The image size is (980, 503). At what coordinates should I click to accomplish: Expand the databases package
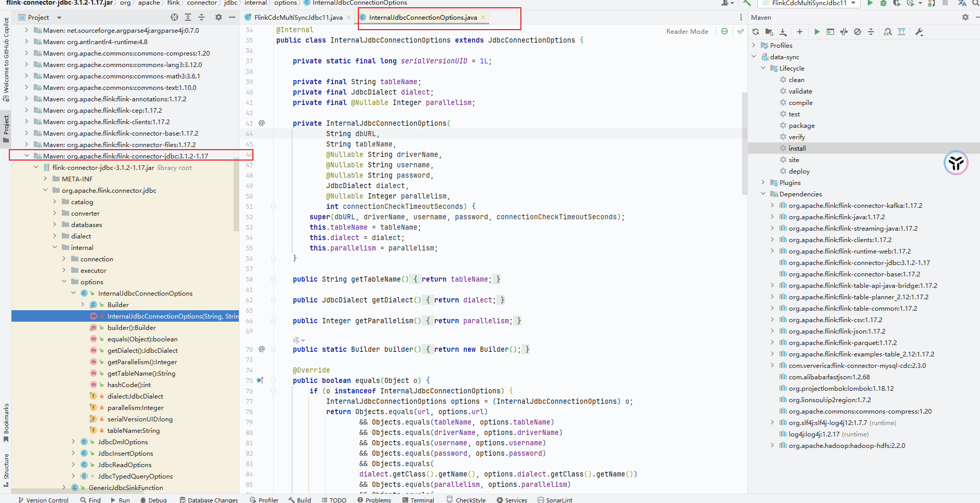(x=55, y=224)
